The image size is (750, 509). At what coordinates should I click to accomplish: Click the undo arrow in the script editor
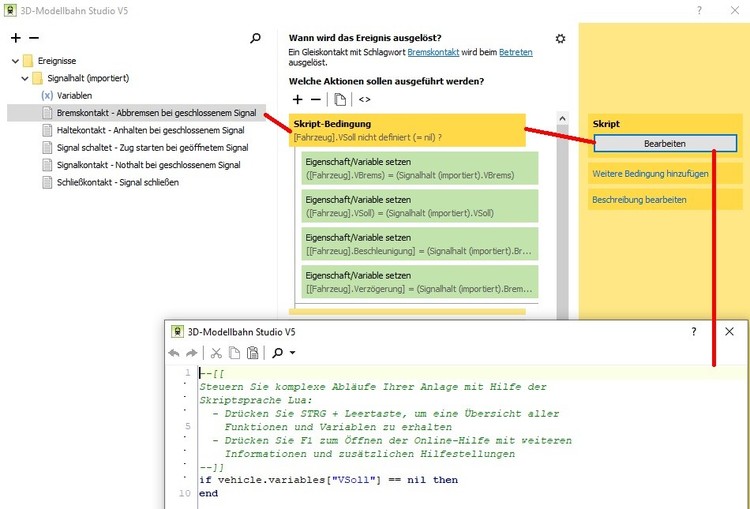click(x=175, y=353)
